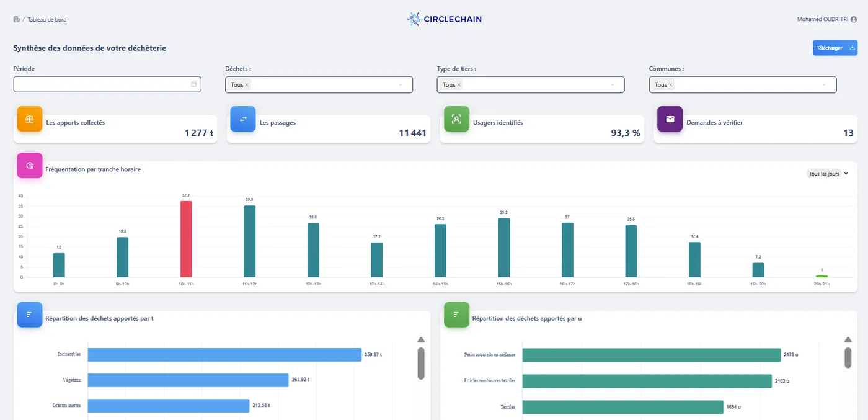
Task: Click the scrollbar thumb of déchets par u chart
Action: [848, 357]
